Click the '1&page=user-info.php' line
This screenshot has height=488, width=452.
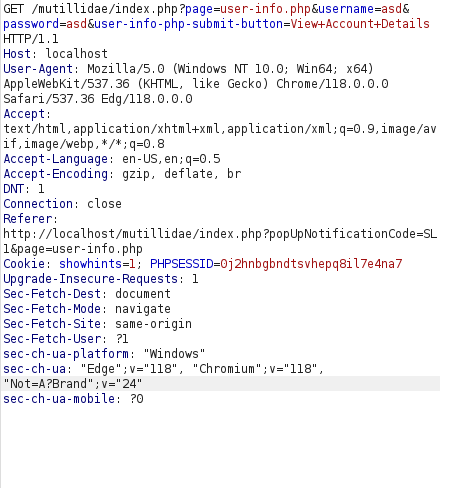pos(73,249)
